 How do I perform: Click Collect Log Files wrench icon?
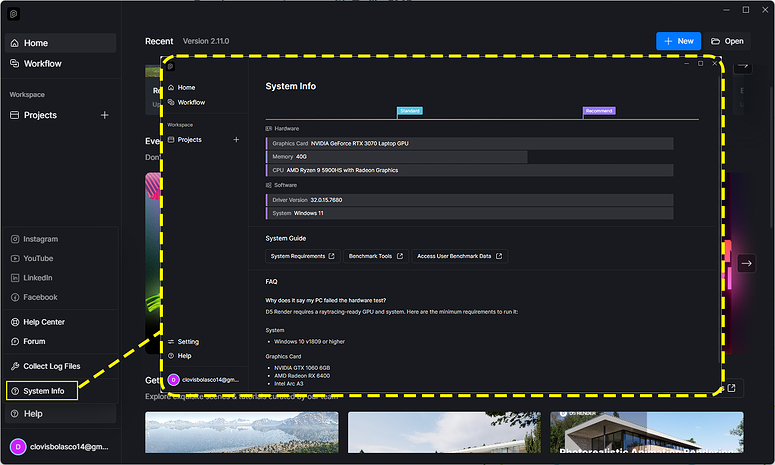15,366
